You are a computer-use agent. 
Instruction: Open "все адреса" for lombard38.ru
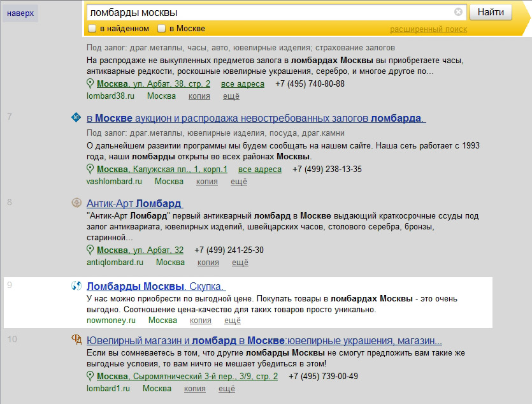[x=243, y=83]
